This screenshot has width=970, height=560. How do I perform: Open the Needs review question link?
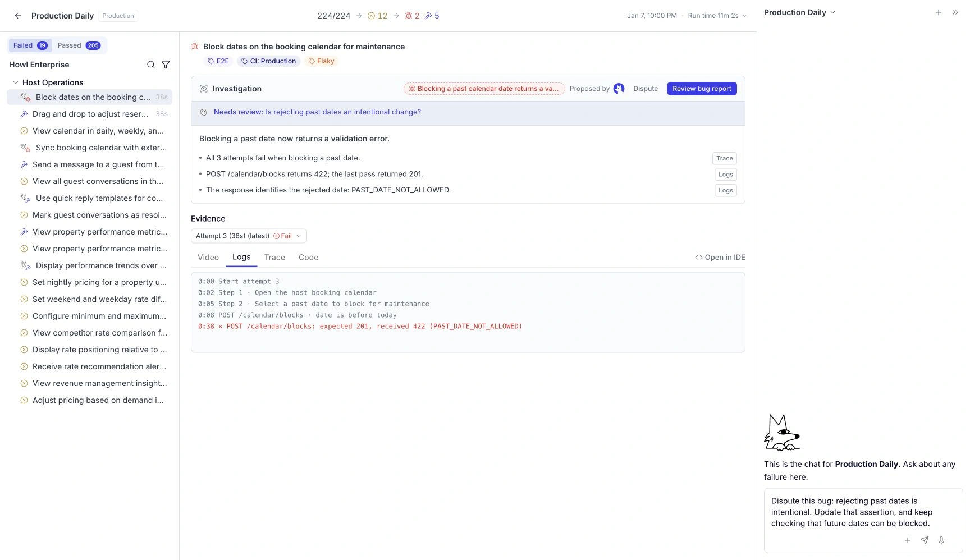317,112
